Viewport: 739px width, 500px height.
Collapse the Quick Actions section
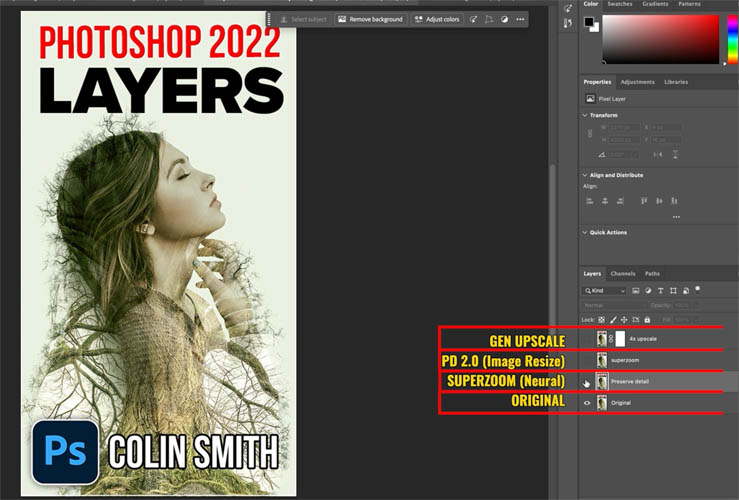pyautogui.click(x=585, y=232)
